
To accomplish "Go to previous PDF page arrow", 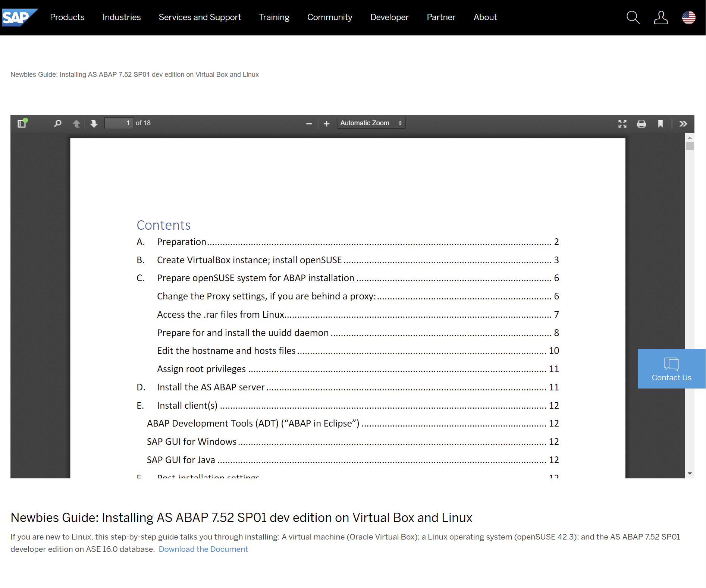I will pos(76,123).
